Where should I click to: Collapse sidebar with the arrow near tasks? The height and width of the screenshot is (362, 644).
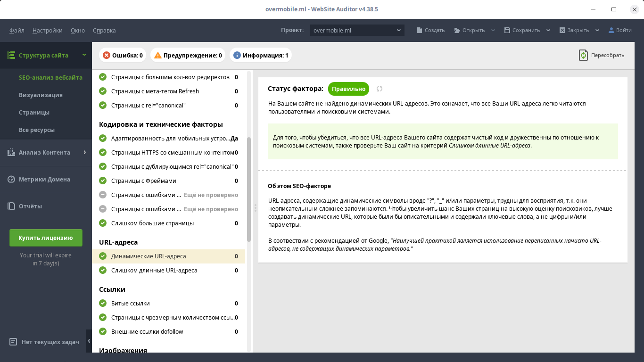(x=89, y=341)
